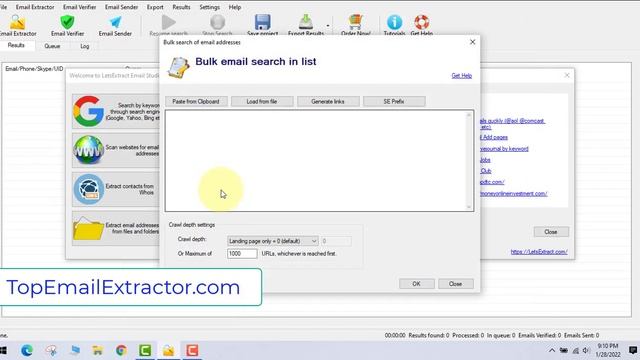Click the Google search by keyword icon
The image size is (640, 360).
coord(89,111)
